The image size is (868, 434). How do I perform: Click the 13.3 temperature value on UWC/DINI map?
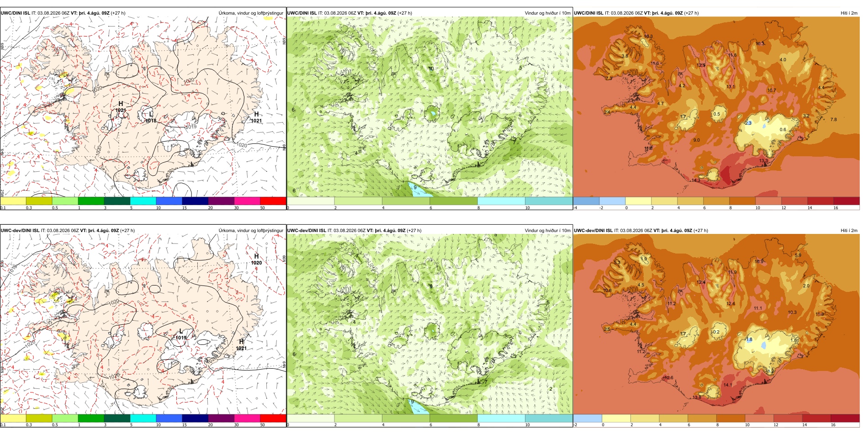(x=763, y=161)
